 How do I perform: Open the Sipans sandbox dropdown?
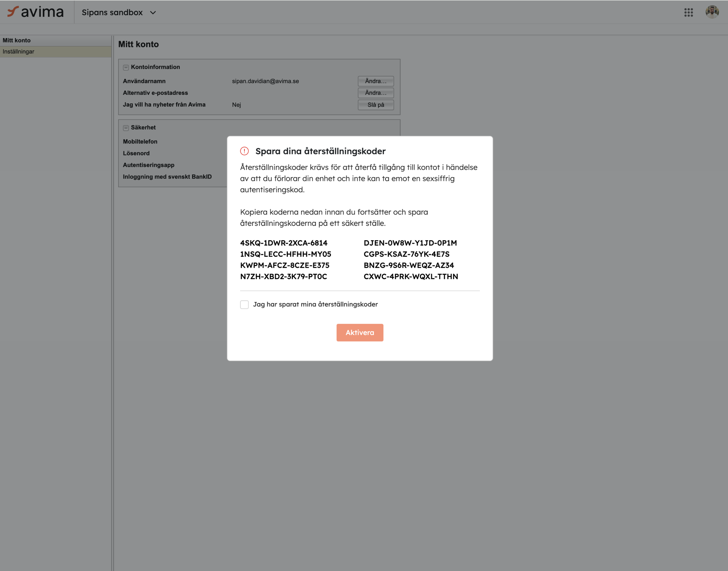click(x=119, y=12)
